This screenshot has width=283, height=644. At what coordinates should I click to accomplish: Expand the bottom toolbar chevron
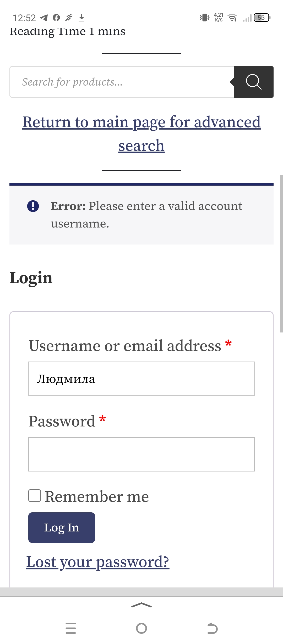[141, 605]
